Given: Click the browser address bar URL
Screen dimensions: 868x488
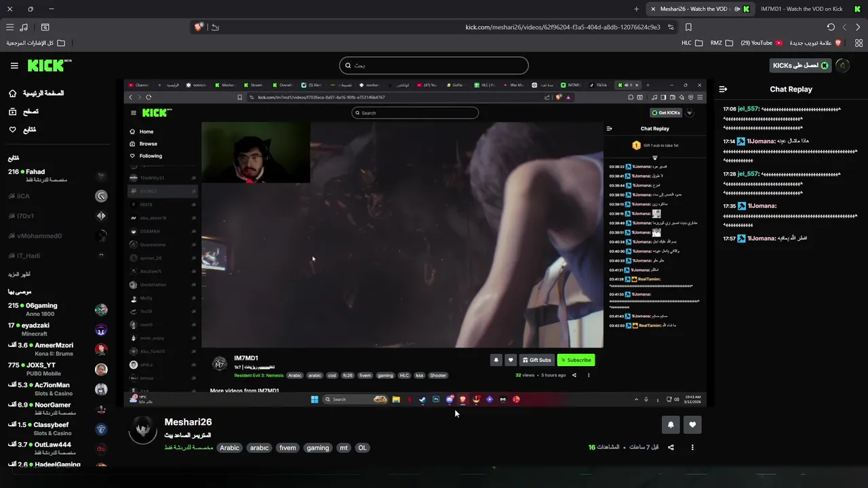Looking at the screenshot, I should (x=562, y=27).
